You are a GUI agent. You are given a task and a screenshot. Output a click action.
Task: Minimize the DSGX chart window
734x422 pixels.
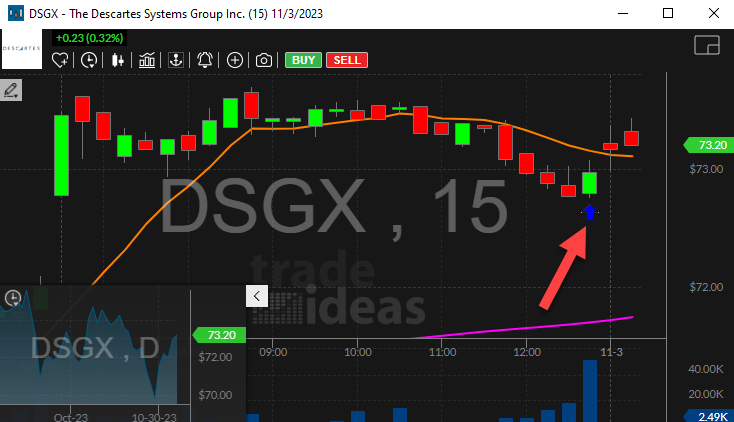623,13
